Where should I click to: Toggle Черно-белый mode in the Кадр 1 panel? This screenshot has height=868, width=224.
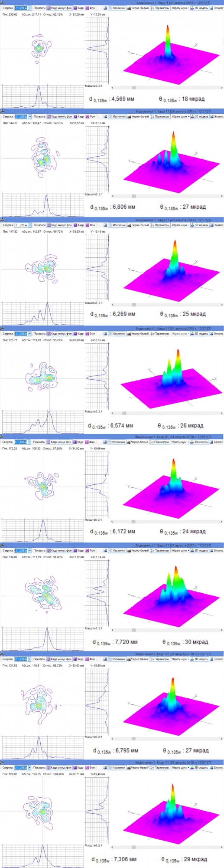point(138,8)
